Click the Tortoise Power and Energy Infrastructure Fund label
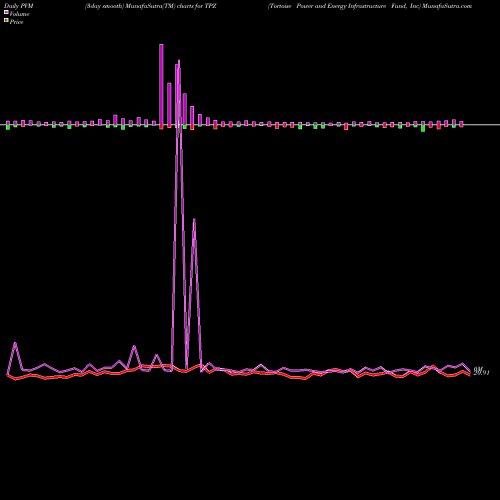The height and width of the screenshot is (500, 500). (344, 6)
